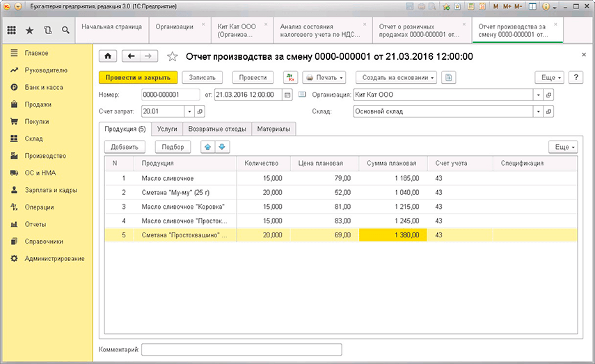Screen dimensions: 595x364
Task: Switch to the Материалы tab
Action: tap(275, 129)
